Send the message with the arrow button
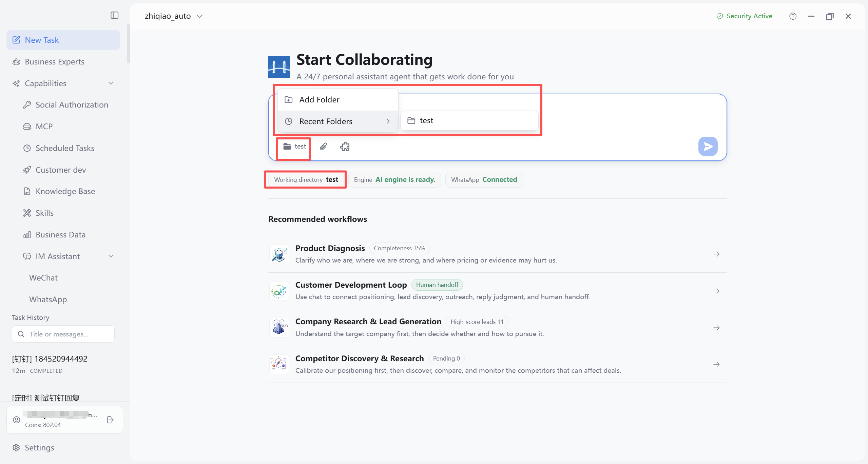 point(708,147)
